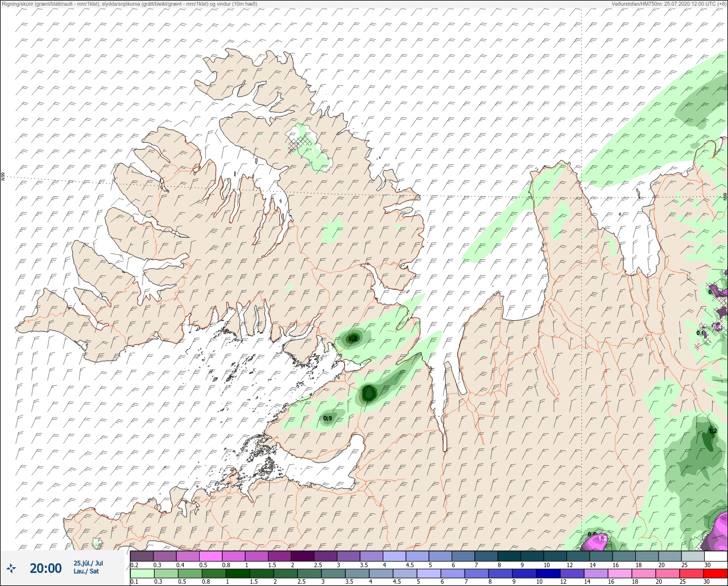Select the bright red 30 swatch in lower legend
728x586 pixels.
coord(715,573)
